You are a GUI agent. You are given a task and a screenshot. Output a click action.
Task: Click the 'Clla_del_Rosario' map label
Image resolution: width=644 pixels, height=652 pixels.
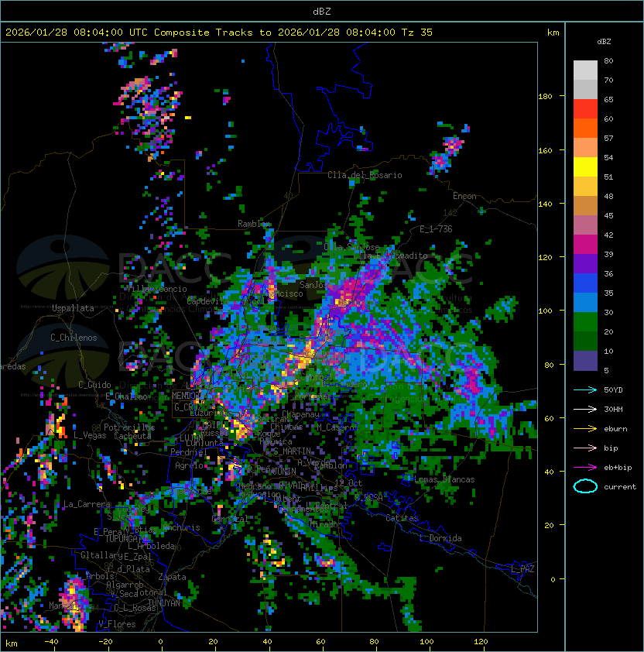click(x=365, y=175)
